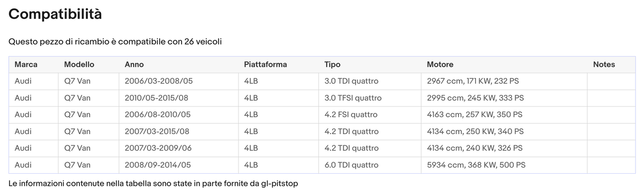The image size is (644, 196).
Task: Select the 6.0 TDI quattro cell
Action: pos(351,165)
